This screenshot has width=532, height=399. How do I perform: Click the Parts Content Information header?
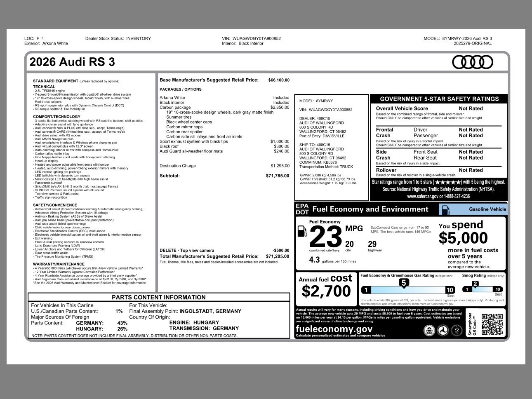(x=158, y=297)
